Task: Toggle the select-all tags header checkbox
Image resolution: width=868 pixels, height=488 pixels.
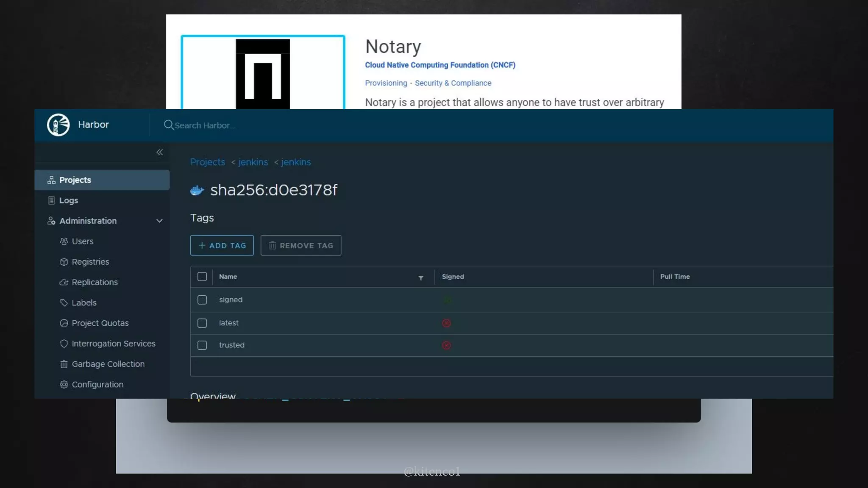Action: coord(202,277)
